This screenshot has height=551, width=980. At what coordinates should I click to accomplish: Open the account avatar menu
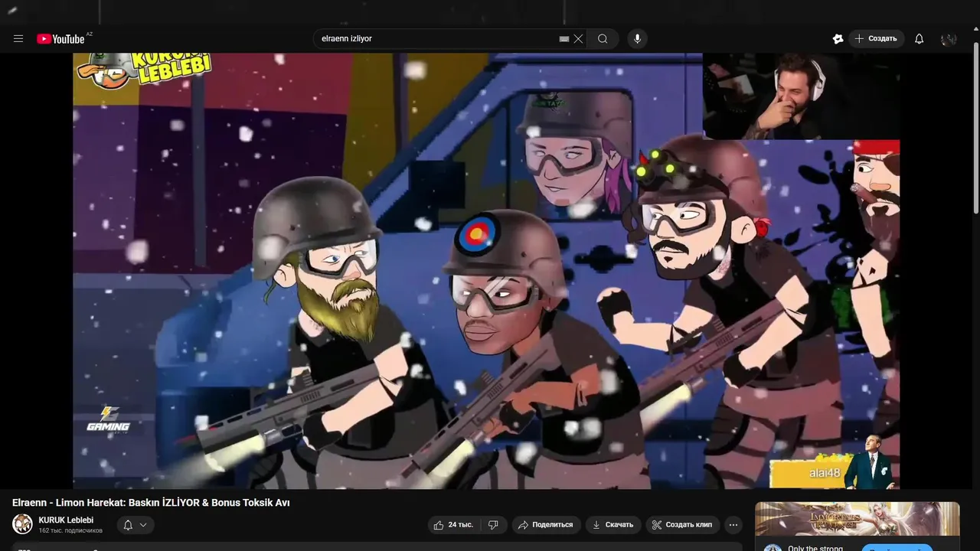(x=949, y=39)
